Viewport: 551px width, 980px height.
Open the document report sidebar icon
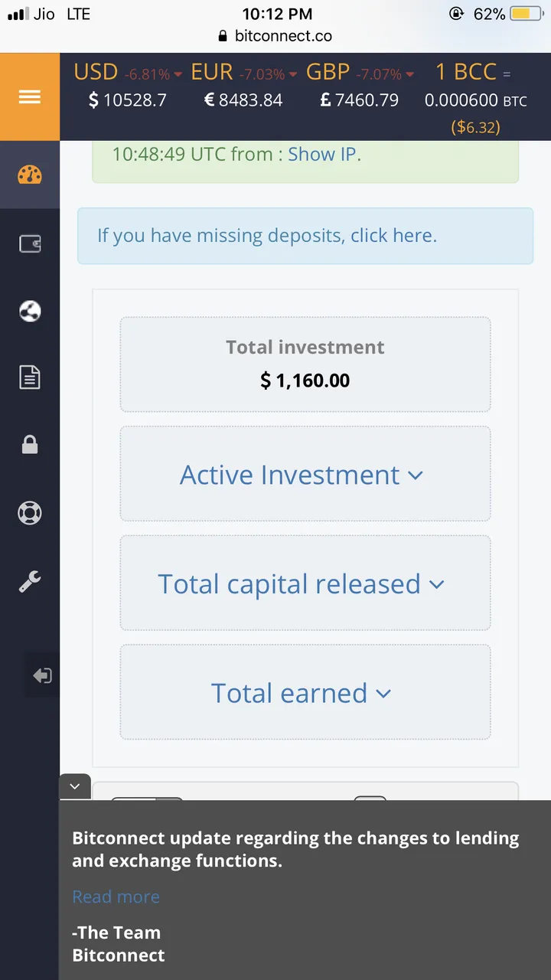coord(30,377)
